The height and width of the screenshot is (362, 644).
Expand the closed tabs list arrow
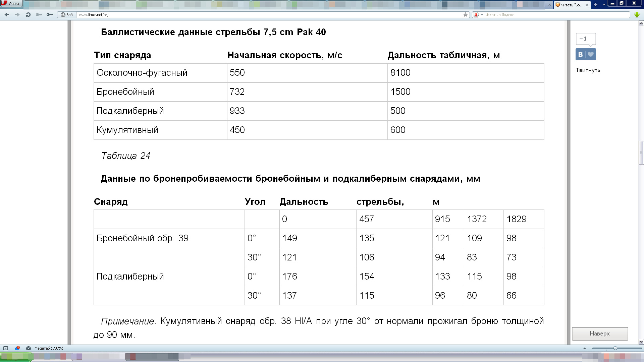tap(604, 5)
